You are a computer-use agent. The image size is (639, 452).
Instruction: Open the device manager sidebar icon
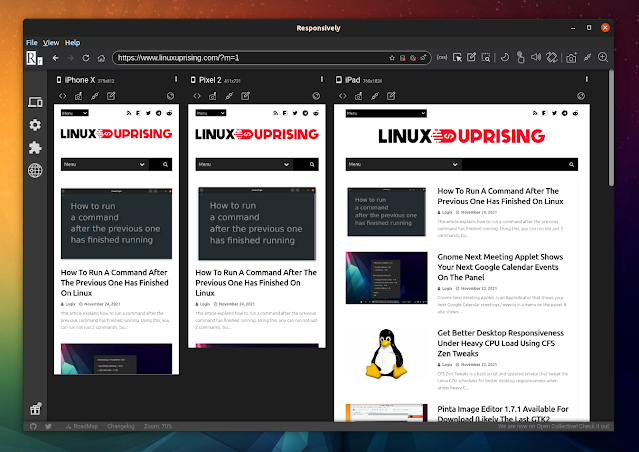[x=35, y=102]
